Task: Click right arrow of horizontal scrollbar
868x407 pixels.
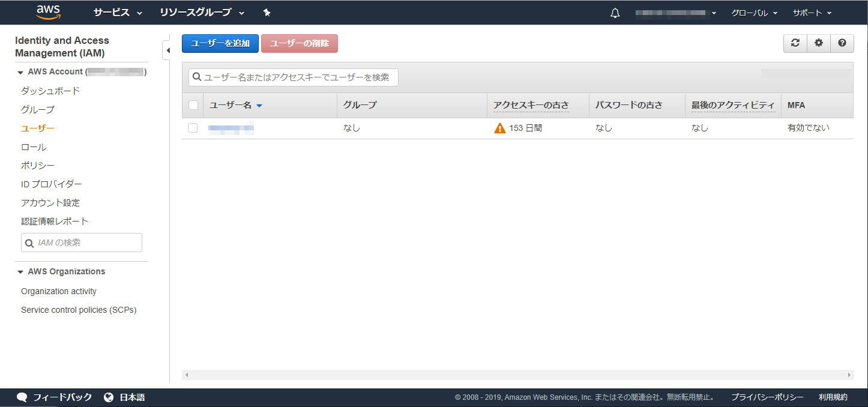Action: tap(849, 375)
